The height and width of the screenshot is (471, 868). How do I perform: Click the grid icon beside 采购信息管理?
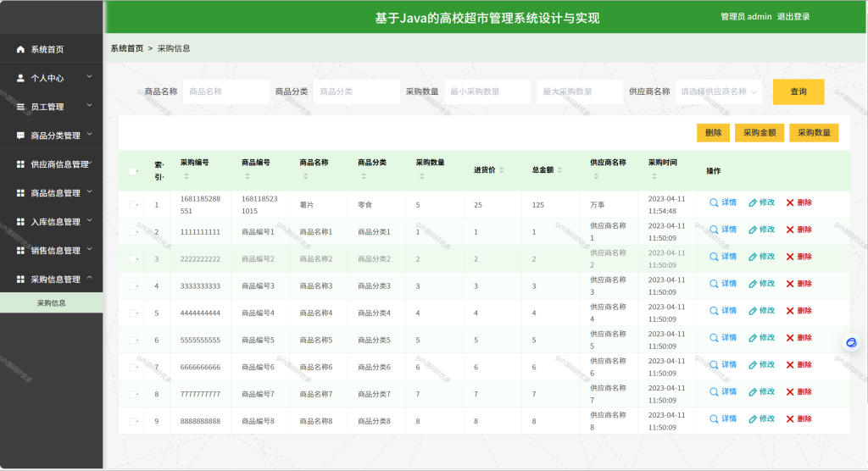click(x=20, y=280)
